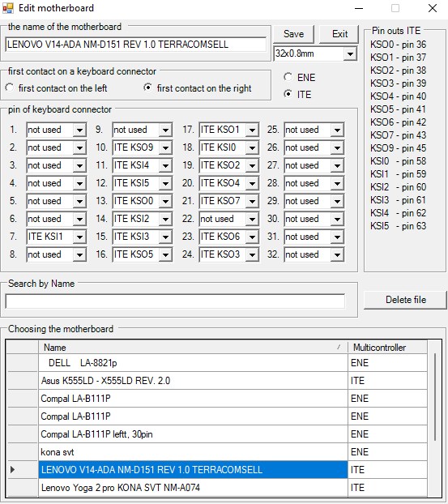Open pin 14 dropdown showing ITE KSI2
The width and height of the screenshot is (448, 504).
165,219
